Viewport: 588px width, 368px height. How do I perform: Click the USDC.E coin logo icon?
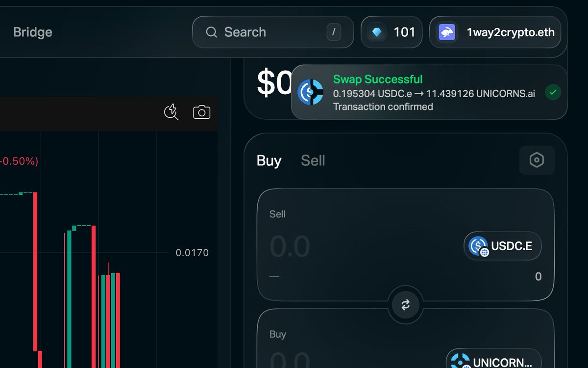[x=478, y=246]
